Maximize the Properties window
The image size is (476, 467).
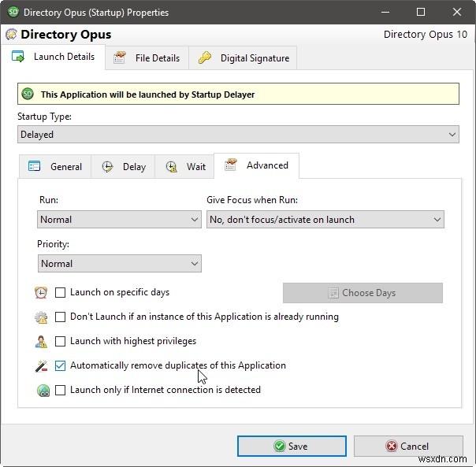[421, 12]
